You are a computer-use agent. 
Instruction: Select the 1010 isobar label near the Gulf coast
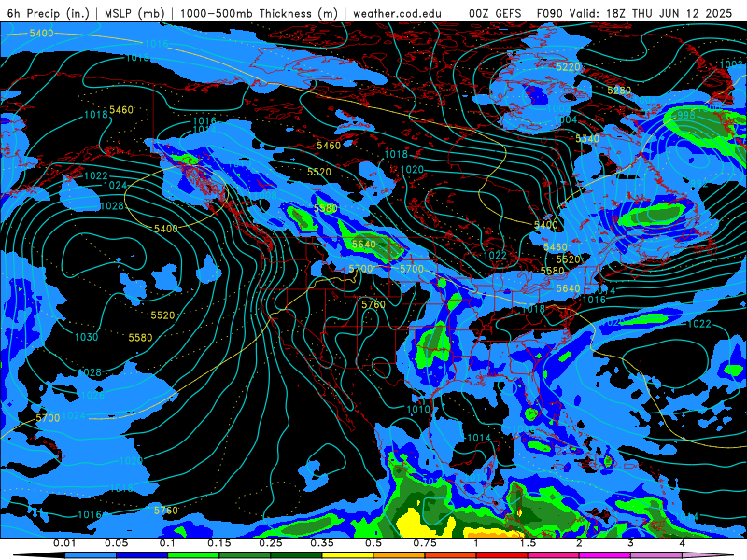click(x=418, y=409)
